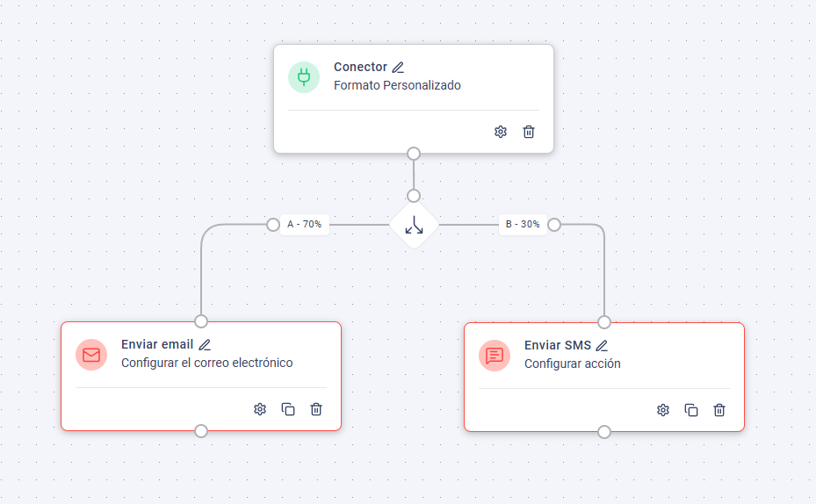The height and width of the screenshot is (504, 816).
Task: Click the red SMS message icon
Action: (495, 356)
